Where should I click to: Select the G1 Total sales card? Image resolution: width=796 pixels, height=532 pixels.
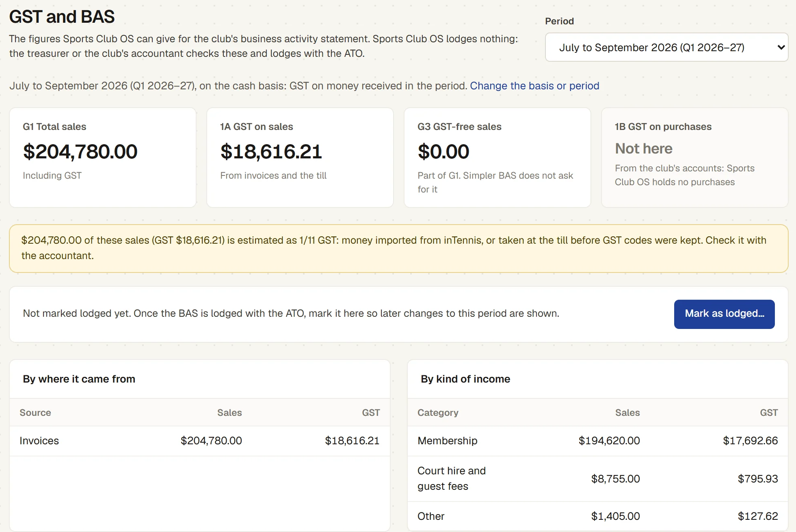tap(103, 158)
